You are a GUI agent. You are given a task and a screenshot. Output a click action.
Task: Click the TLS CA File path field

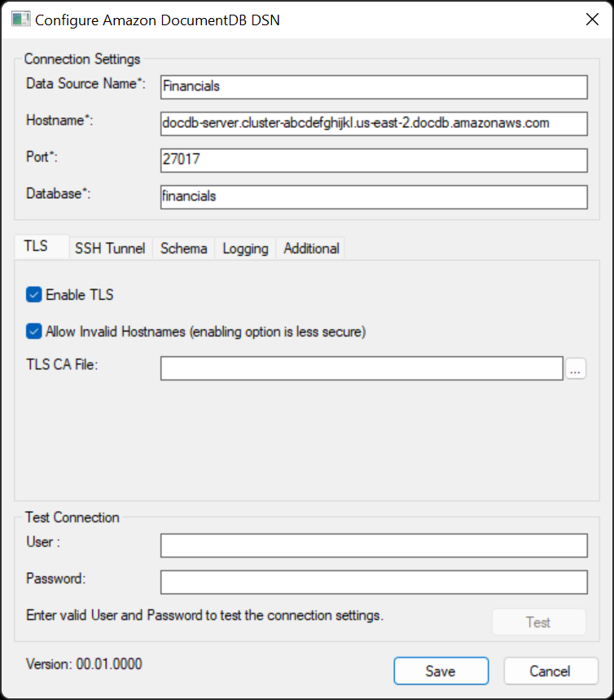pos(362,368)
